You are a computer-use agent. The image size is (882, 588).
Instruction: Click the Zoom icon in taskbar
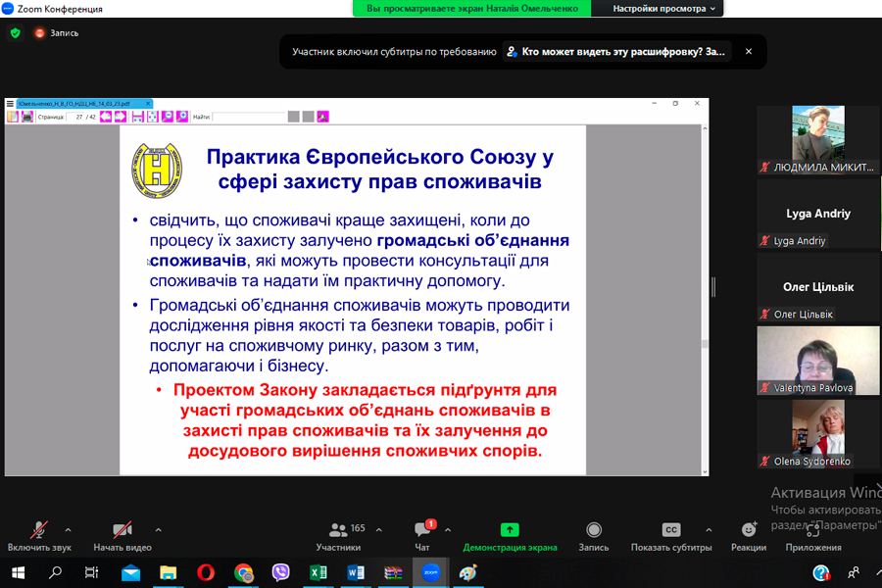(431, 572)
